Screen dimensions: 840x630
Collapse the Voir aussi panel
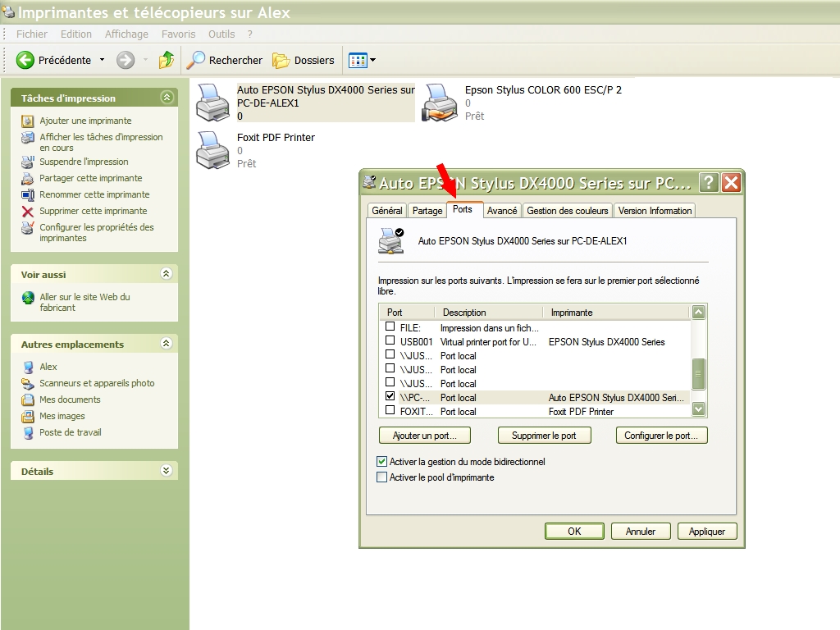tap(167, 274)
